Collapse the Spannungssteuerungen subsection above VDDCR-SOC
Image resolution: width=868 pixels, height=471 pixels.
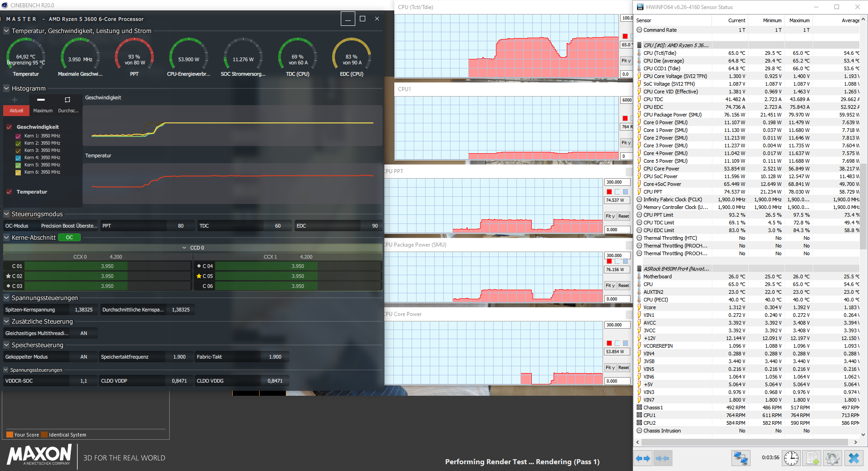pyautogui.click(x=6, y=370)
